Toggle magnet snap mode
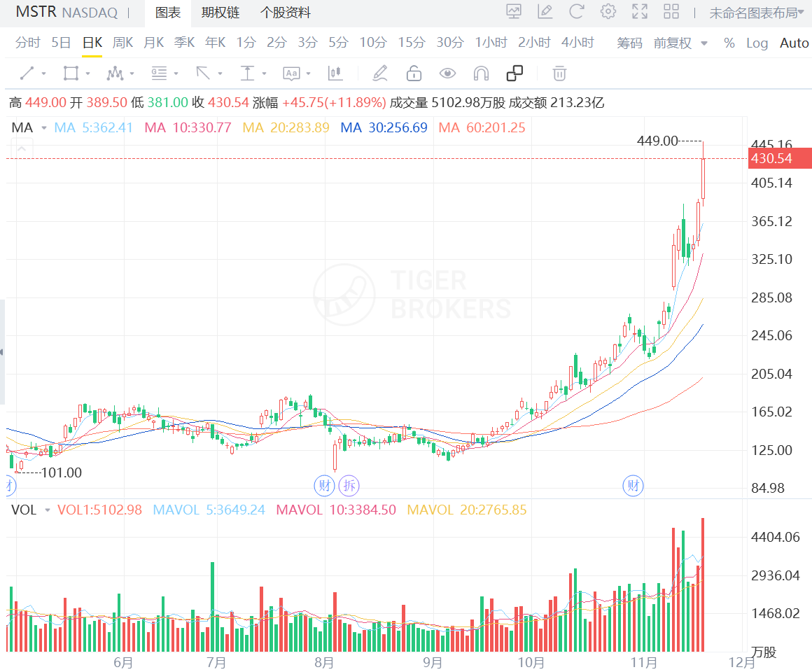Image resolution: width=812 pixels, height=672 pixels. click(481, 73)
